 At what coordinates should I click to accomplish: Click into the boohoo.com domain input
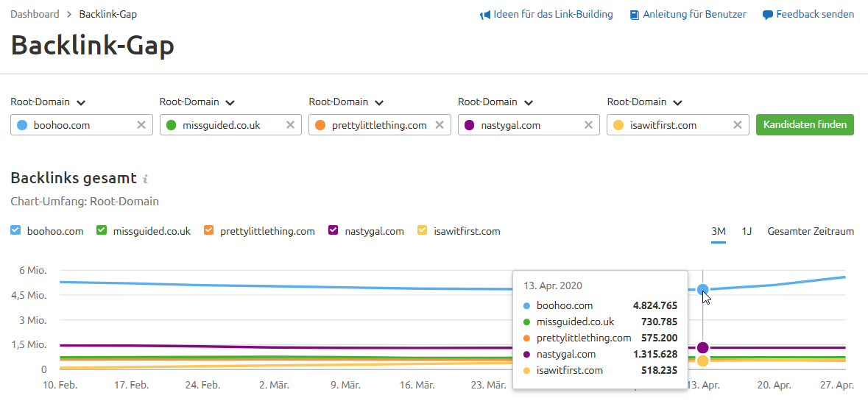pos(82,125)
